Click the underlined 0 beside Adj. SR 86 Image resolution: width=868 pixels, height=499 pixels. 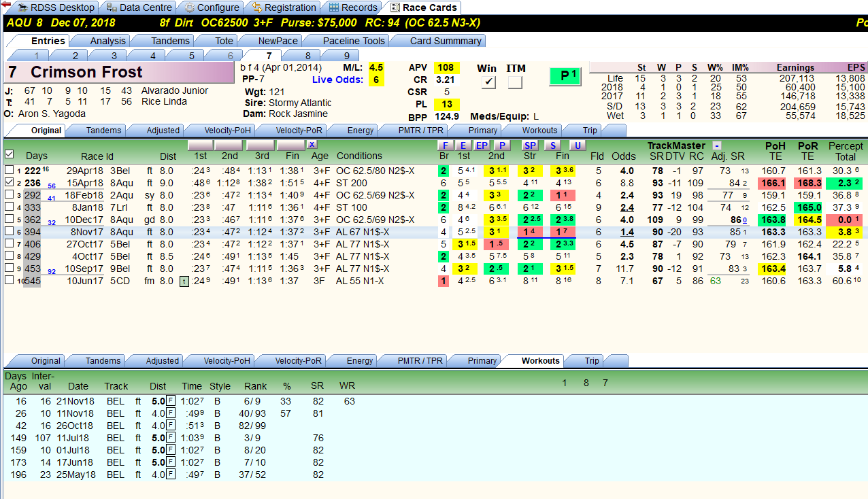pos(745,221)
